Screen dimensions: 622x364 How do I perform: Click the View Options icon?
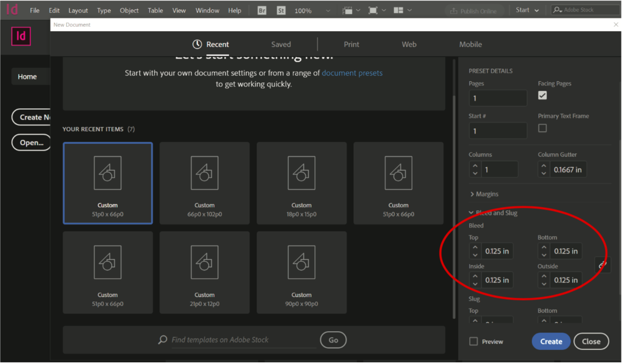[347, 10]
